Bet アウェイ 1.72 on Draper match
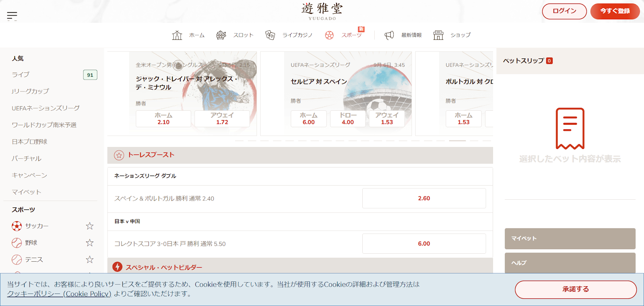The height and width of the screenshot is (306, 644). 222,119
